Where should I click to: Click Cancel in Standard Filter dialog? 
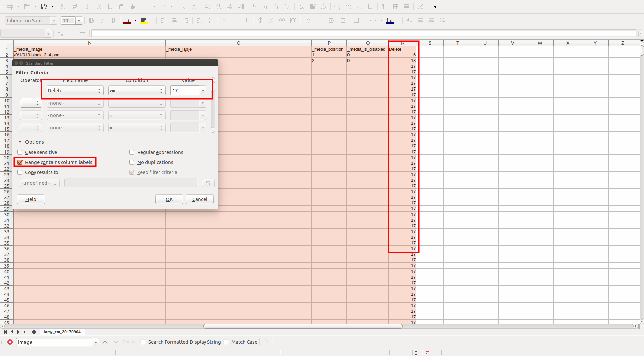200,199
